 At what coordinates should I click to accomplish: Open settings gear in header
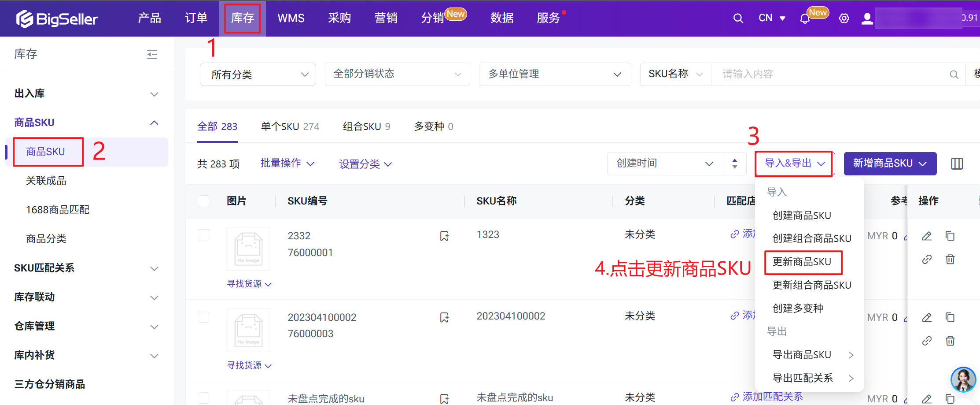844,19
